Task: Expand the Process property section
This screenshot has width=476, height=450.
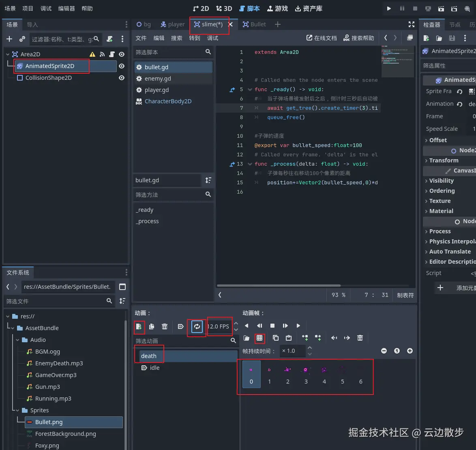Action: [439, 231]
